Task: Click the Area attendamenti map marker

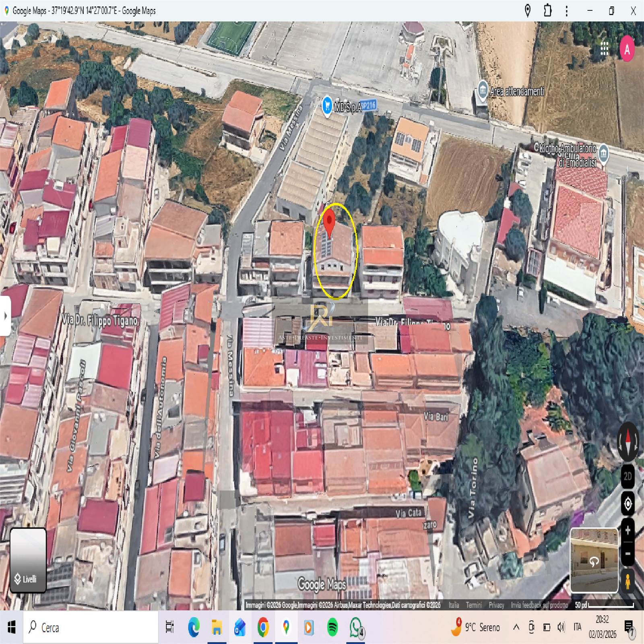Action: pyautogui.click(x=482, y=91)
